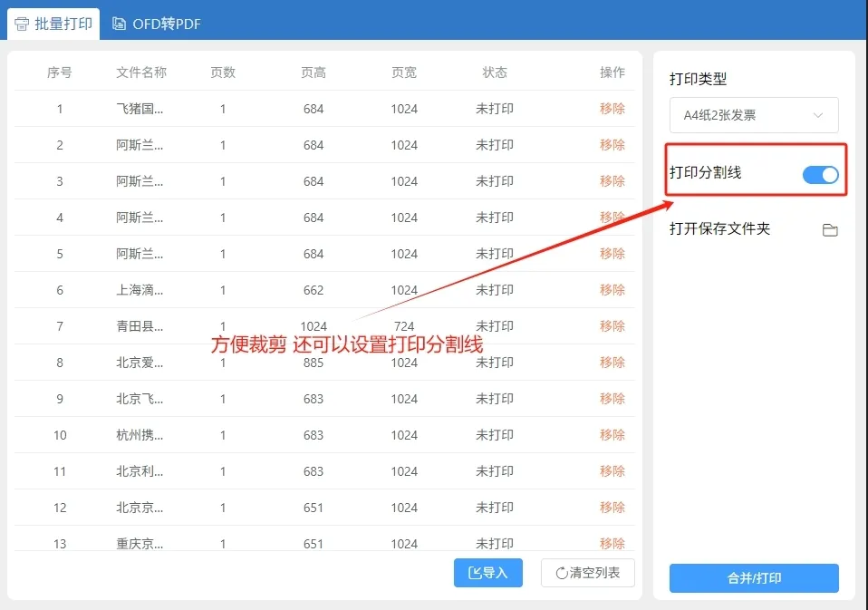Click 移除 for row 9 北京飞...
Screen dimensions: 868x610
(612, 399)
